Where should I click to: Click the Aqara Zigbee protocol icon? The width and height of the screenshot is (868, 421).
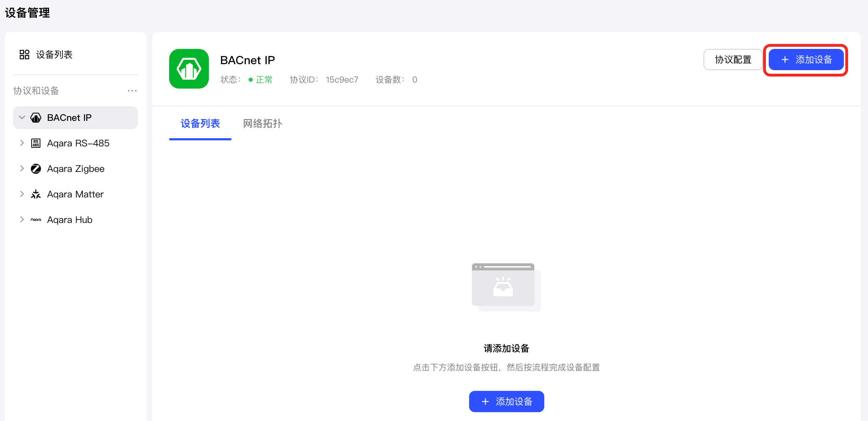pos(36,169)
